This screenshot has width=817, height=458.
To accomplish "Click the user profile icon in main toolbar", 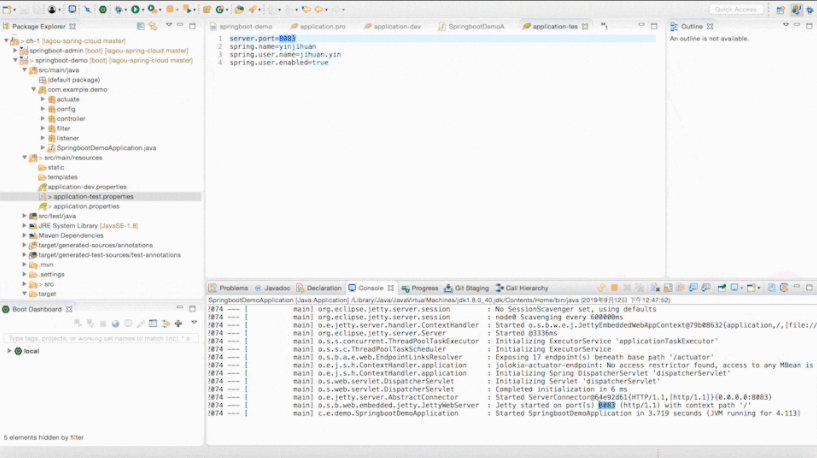I will (52, 9).
